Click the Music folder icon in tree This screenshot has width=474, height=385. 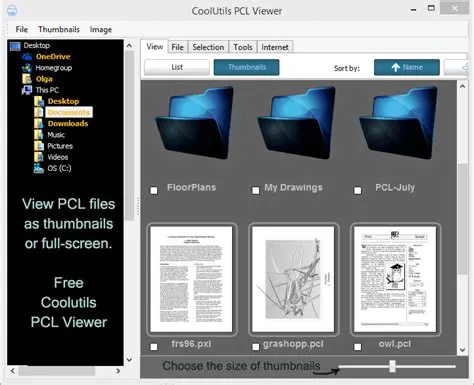pos(39,135)
